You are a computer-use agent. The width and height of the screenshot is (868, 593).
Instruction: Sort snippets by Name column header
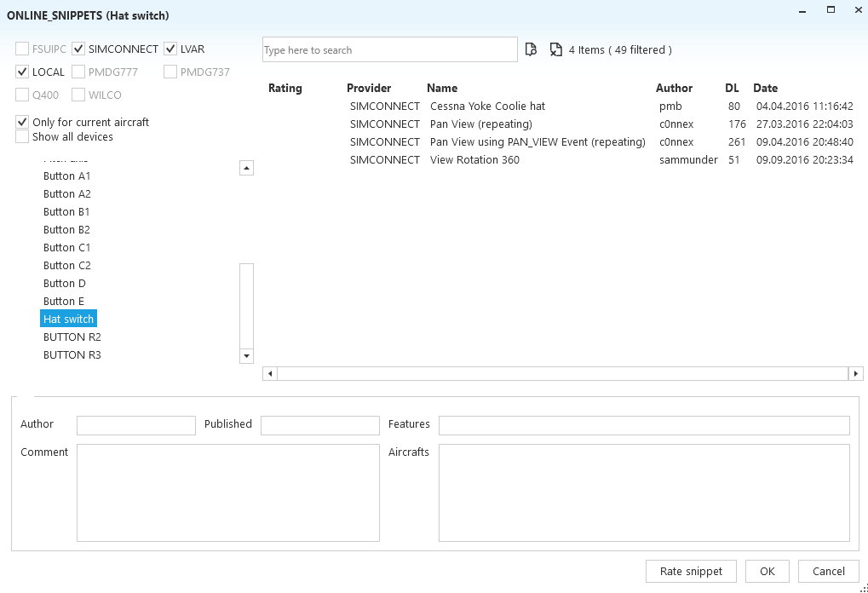(x=442, y=88)
